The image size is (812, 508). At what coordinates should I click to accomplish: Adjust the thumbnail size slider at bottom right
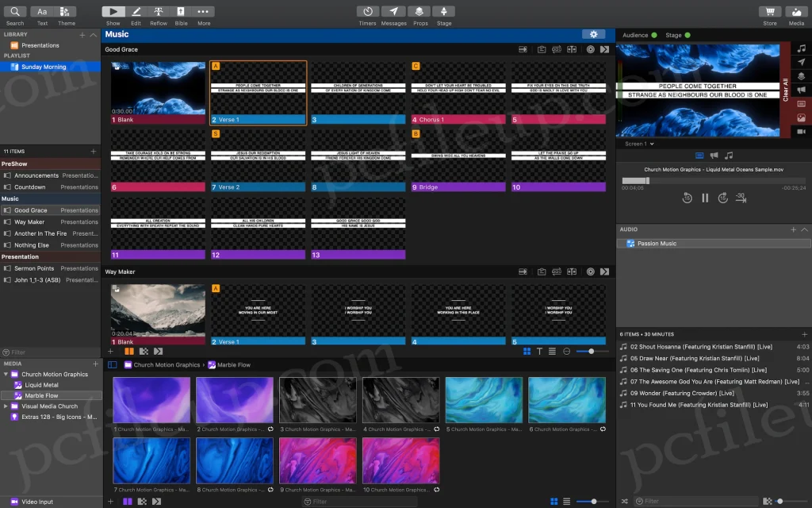(593, 501)
